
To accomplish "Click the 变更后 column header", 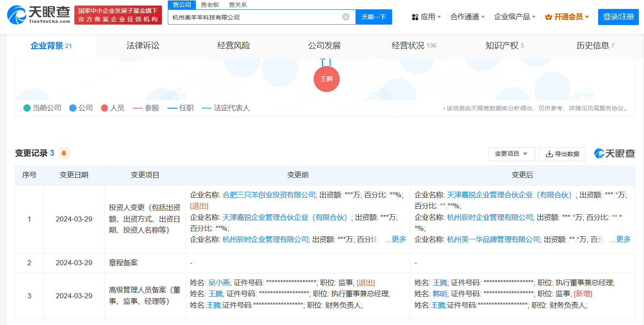I will [523, 175].
